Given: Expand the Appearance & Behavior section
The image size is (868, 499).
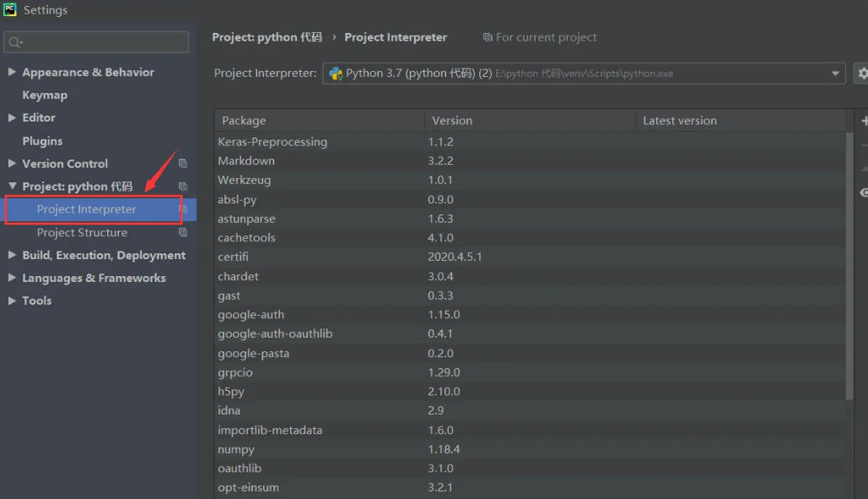Looking at the screenshot, I should (13, 72).
